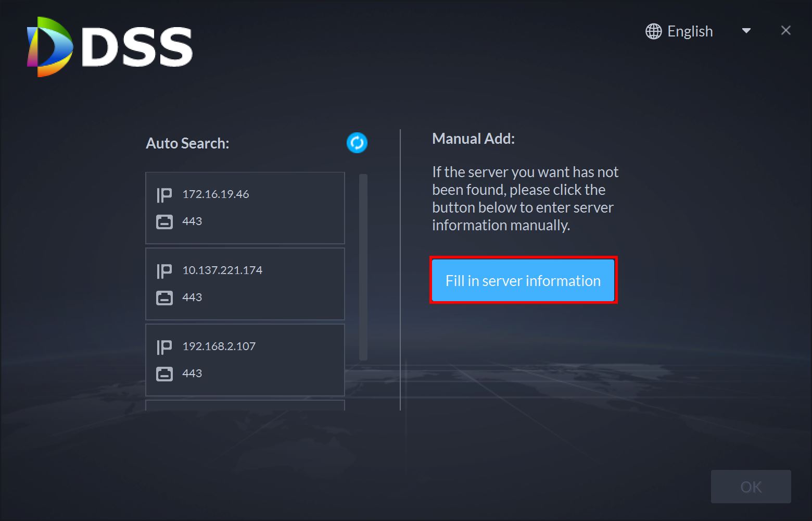This screenshot has height=521, width=812.
Task: Select server 172.16.19.46
Action: 245,208
